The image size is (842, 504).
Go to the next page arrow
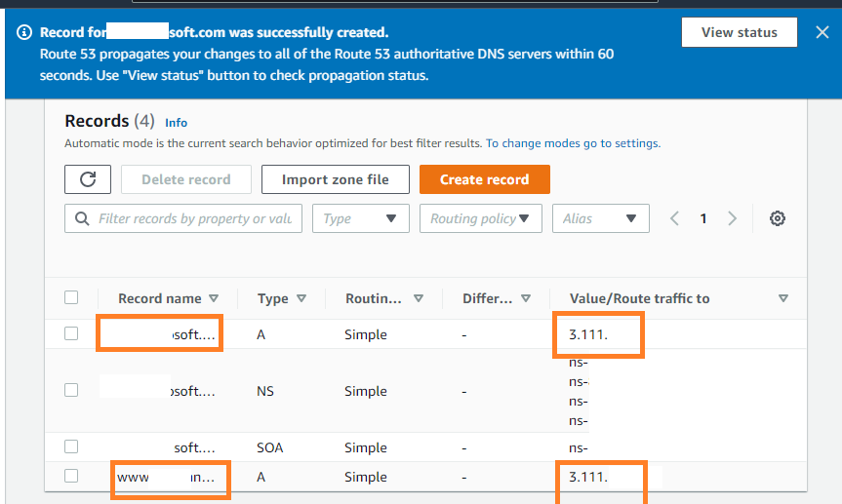(x=733, y=218)
